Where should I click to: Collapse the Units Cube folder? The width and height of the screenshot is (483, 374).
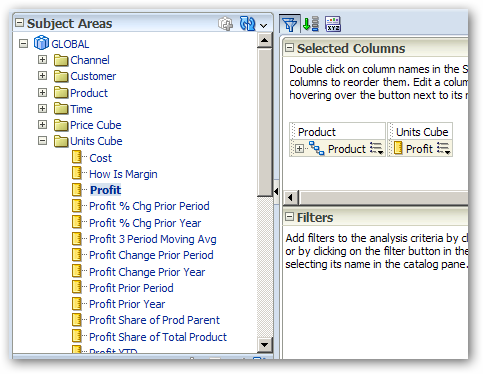[x=42, y=141]
